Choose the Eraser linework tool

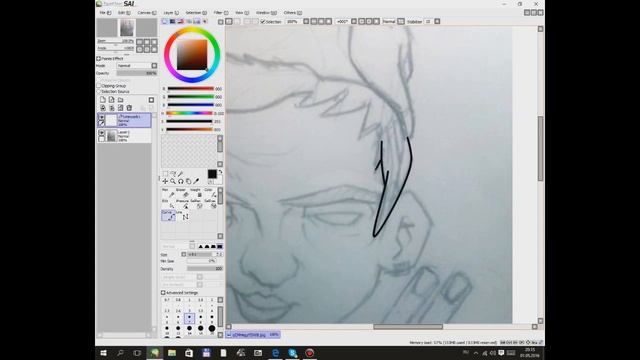tap(182, 193)
